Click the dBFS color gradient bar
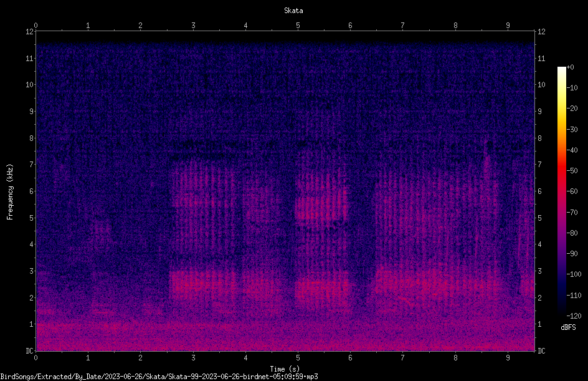 click(561, 191)
